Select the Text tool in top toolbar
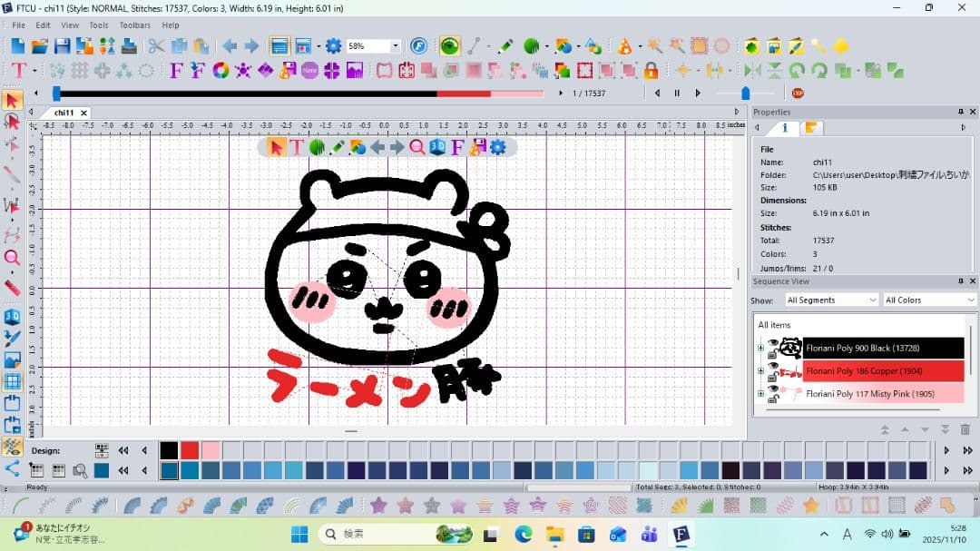 (x=18, y=70)
